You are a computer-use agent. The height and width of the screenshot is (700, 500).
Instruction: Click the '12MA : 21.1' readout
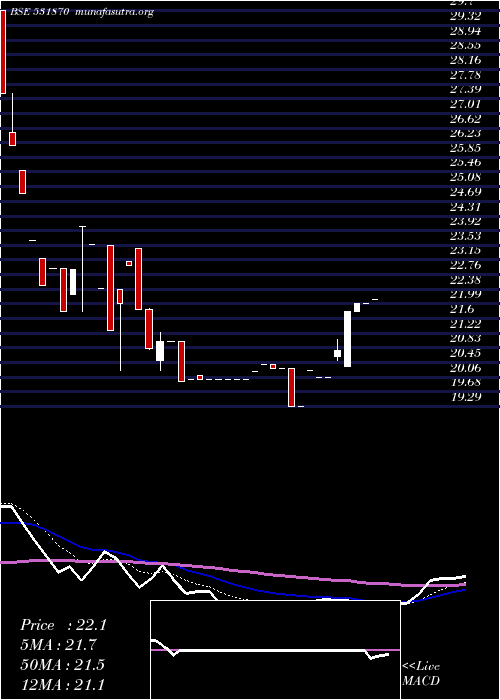point(62,684)
